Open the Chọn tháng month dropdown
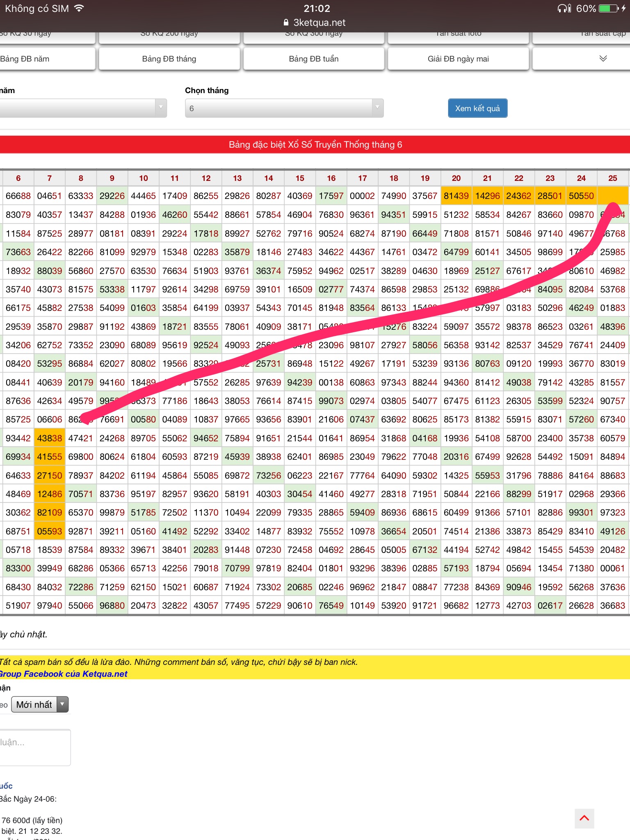 coord(284,108)
